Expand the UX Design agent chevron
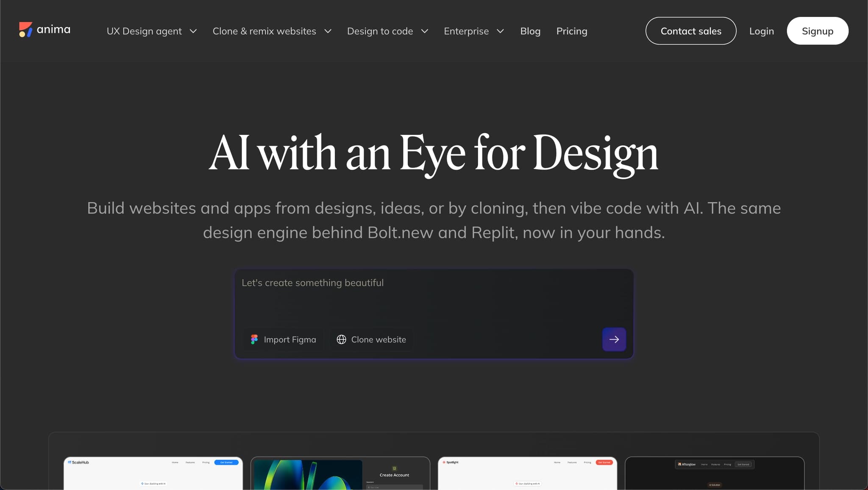Viewport: 868px width, 490px height. [193, 31]
